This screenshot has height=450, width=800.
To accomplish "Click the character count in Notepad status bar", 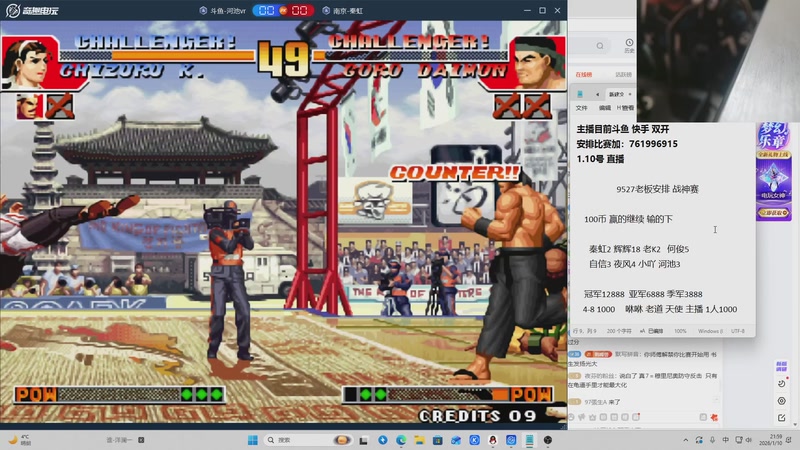I will 619,331.
